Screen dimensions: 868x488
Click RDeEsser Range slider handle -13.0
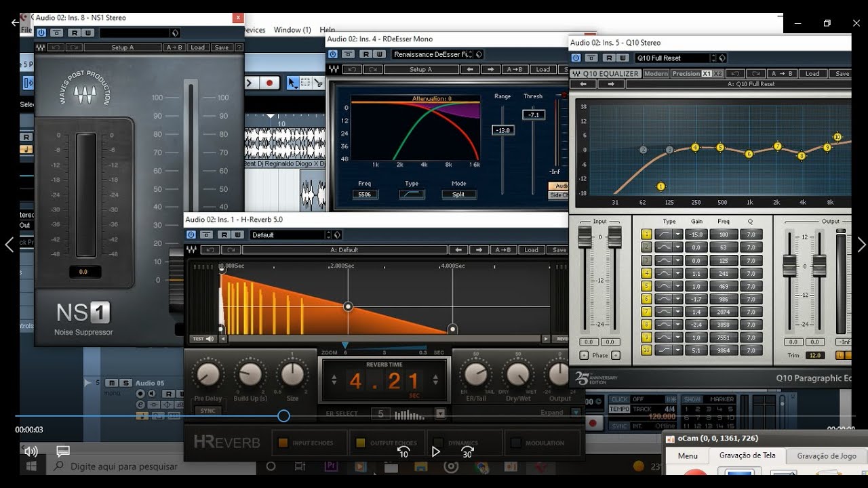pos(502,130)
